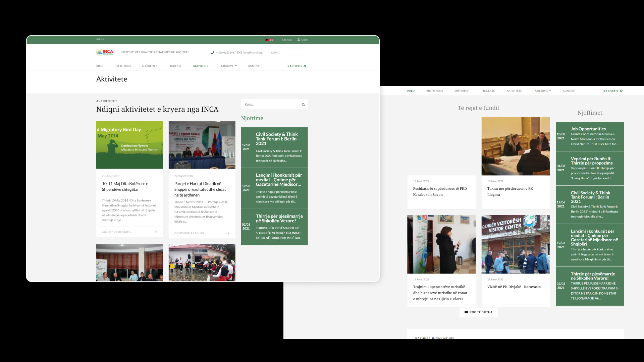Open 'Parqet e Harkut Dinarik' article title
This screenshot has width=644, height=362.
(x=200, y=189)
